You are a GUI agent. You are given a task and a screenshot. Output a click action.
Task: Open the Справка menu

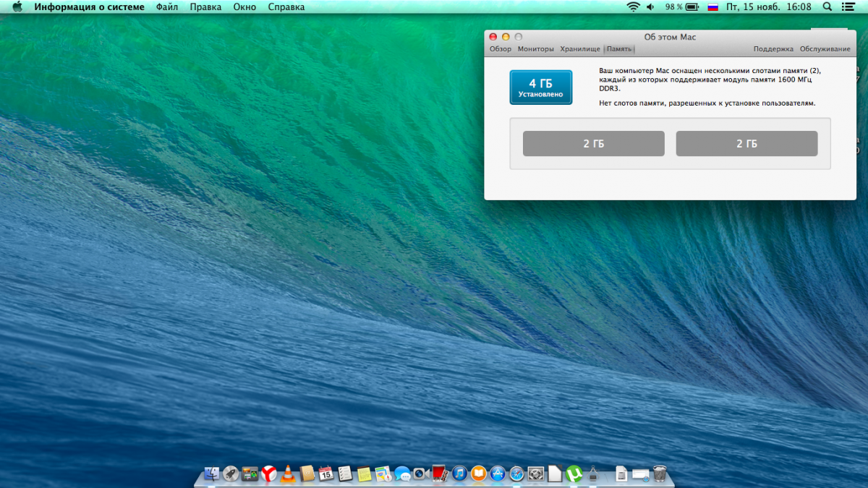point(286,7)
